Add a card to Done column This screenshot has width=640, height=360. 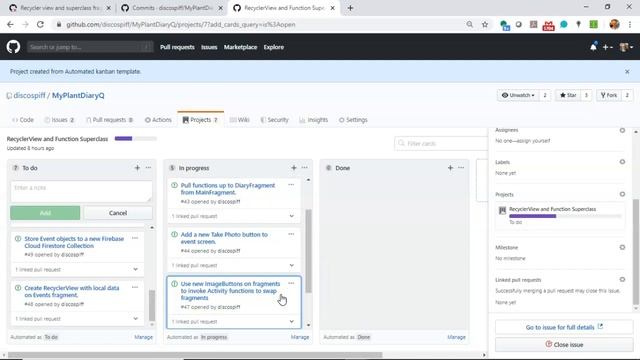pyautogui.click(x=450, y=168)
